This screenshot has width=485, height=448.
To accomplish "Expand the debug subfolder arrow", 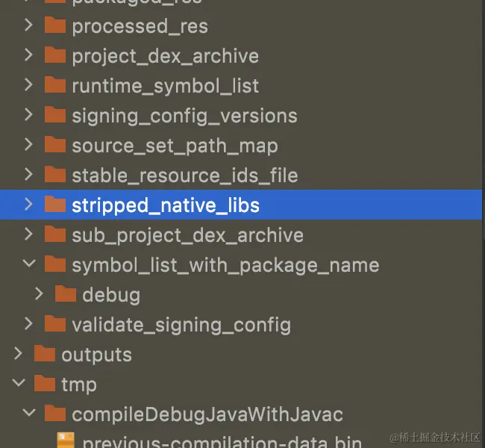I will tap(40, 294).
